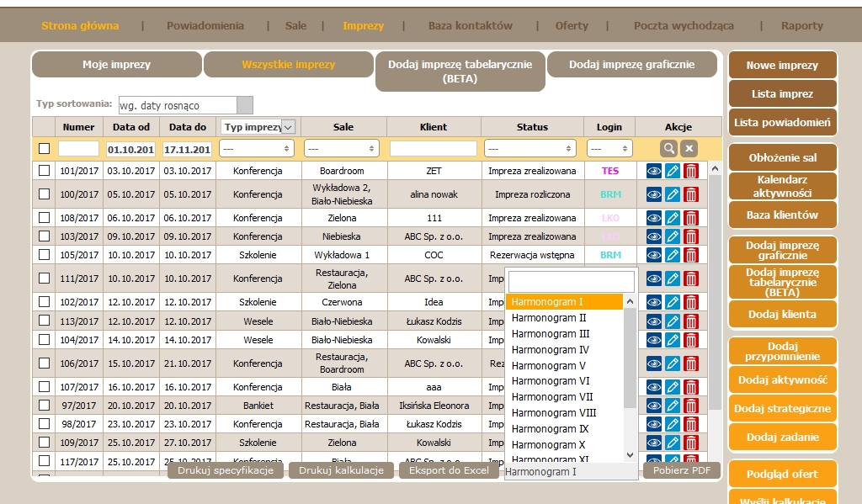View event 109/2017 with the eye icon
This screenshot has height=504, width=862.
pos(654,443)
